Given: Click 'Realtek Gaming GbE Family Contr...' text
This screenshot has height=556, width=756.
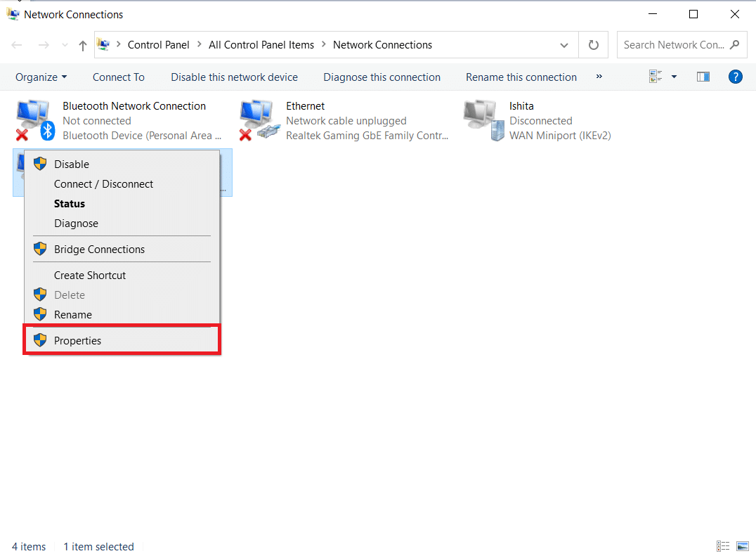Looking at the screenshot, I should 367,136.
